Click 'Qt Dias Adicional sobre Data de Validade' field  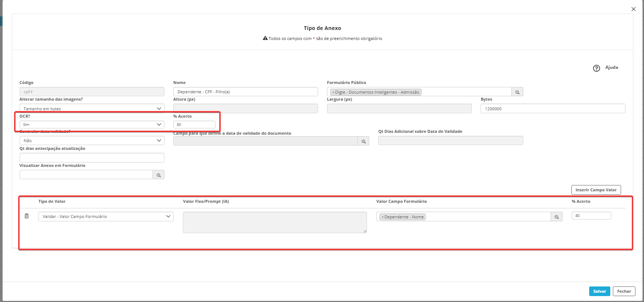click(450, 141)
